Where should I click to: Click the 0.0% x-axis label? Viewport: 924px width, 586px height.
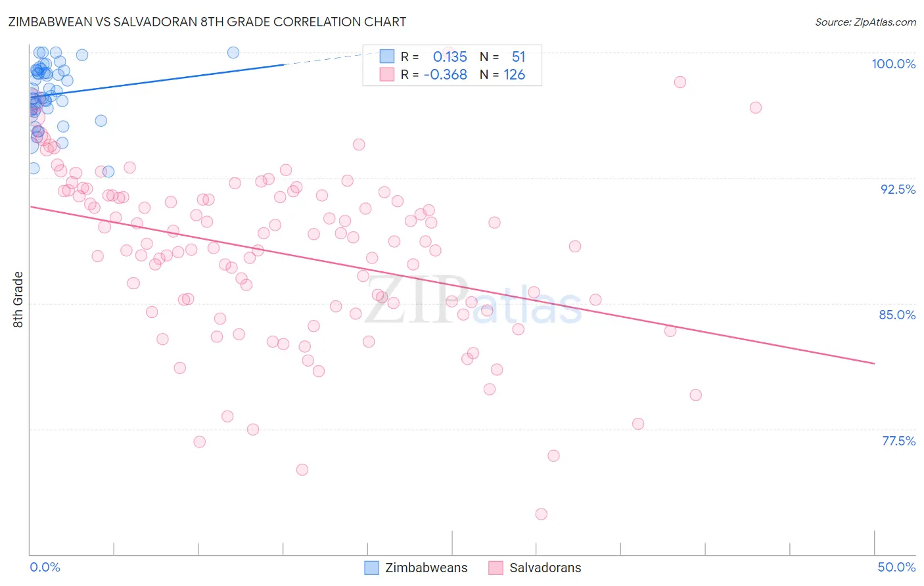(45, 567)
